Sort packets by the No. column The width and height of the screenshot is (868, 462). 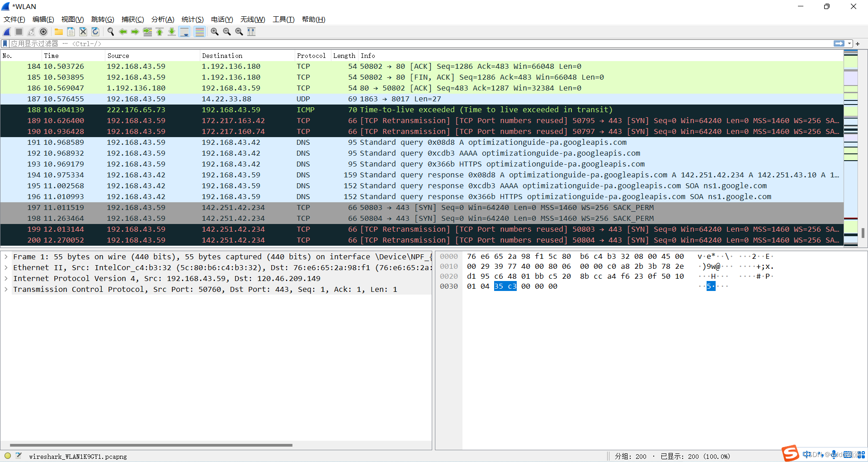pos(21,56)
